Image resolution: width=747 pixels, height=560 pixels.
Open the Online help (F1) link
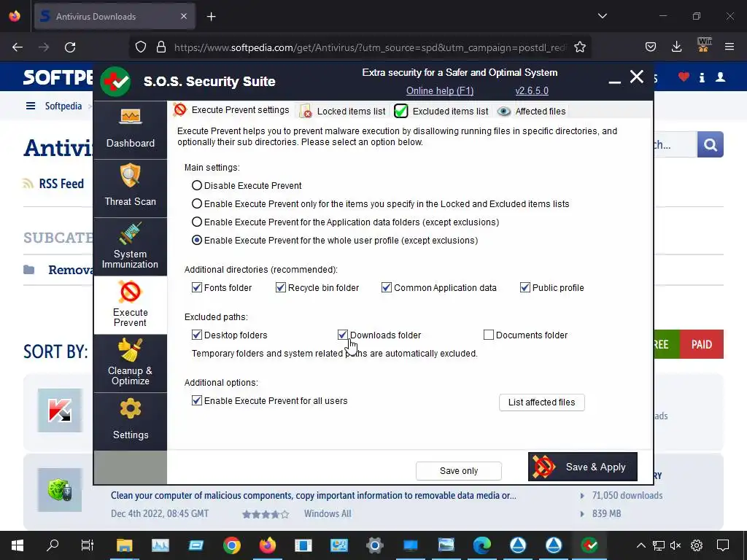click(440, 91)
